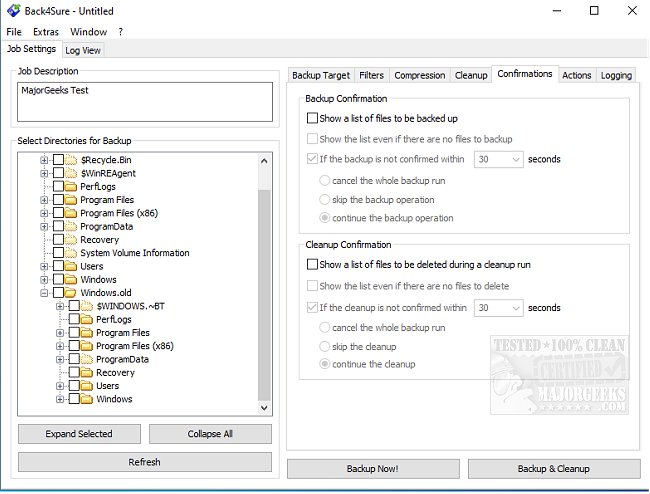Expand the $Recycle.Bin tree node
The height and width of the screenshot is (494, 650).
coord(44,160)
